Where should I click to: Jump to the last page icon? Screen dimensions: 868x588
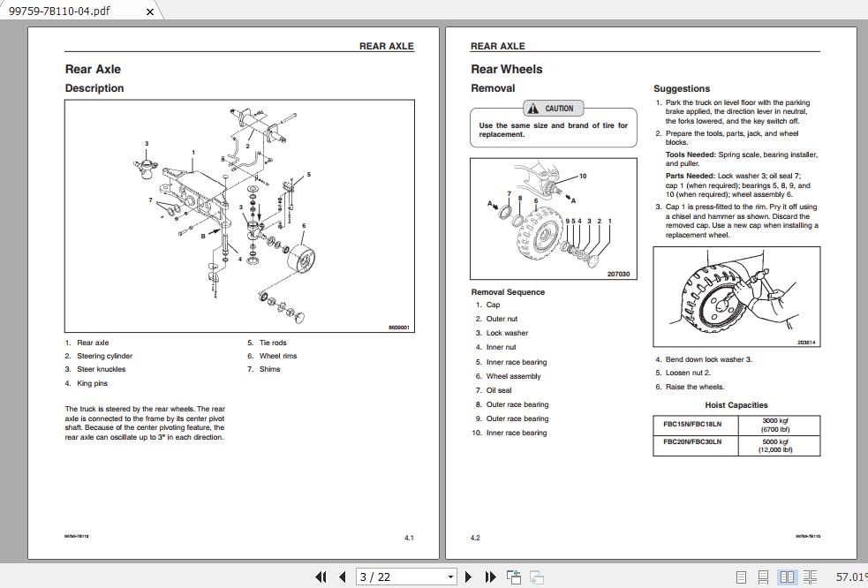pyautogui.click(x=492, y=577)
